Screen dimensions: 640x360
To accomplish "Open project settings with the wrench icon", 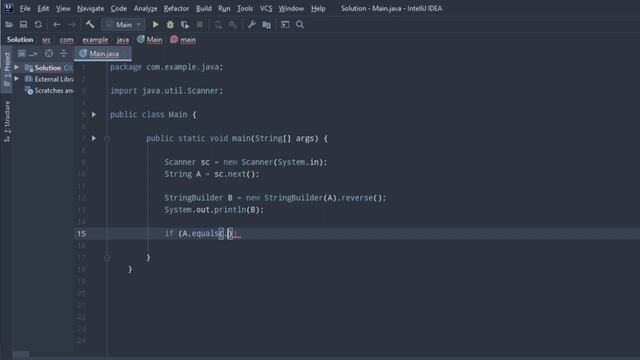I will tap(252, 25).
